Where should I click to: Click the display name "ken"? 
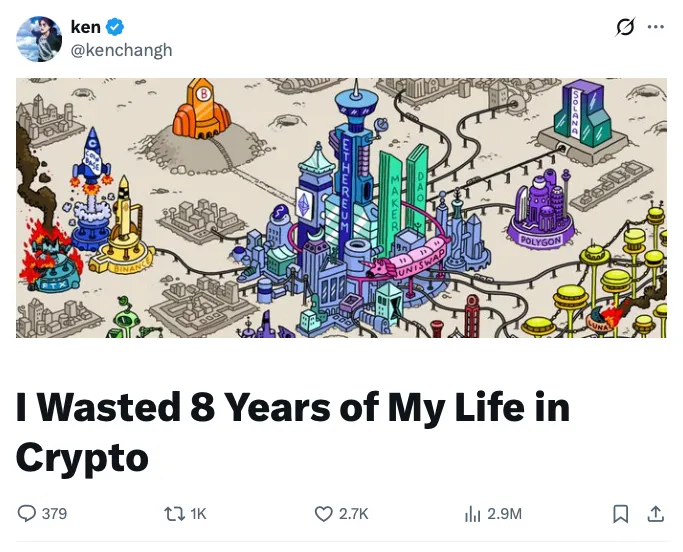coord(86,28)
